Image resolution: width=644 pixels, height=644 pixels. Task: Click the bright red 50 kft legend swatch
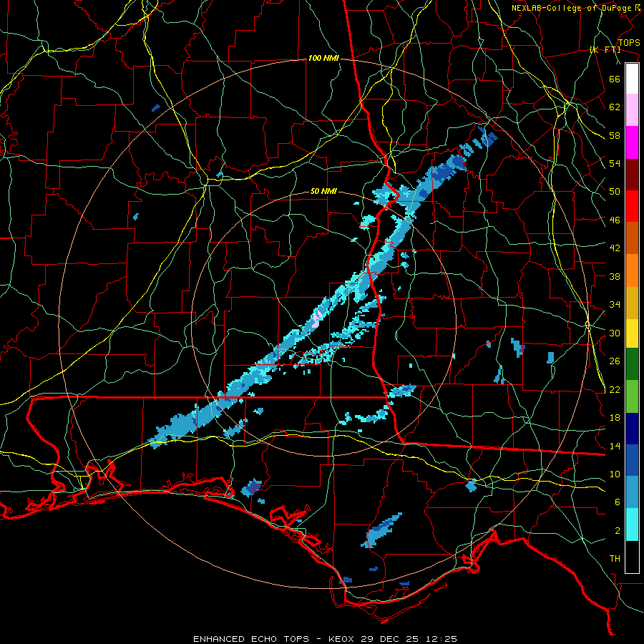632,206
